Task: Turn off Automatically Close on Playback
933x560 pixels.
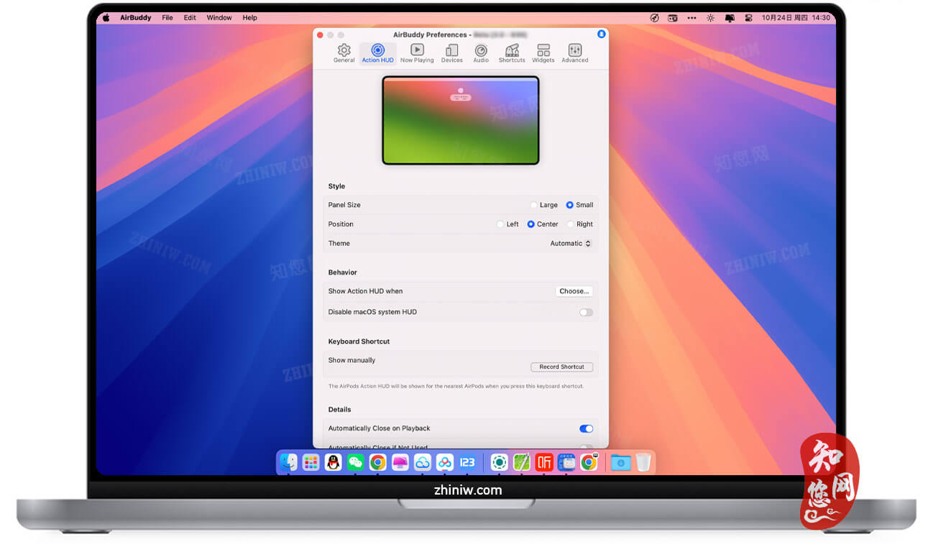Action: 587,428
